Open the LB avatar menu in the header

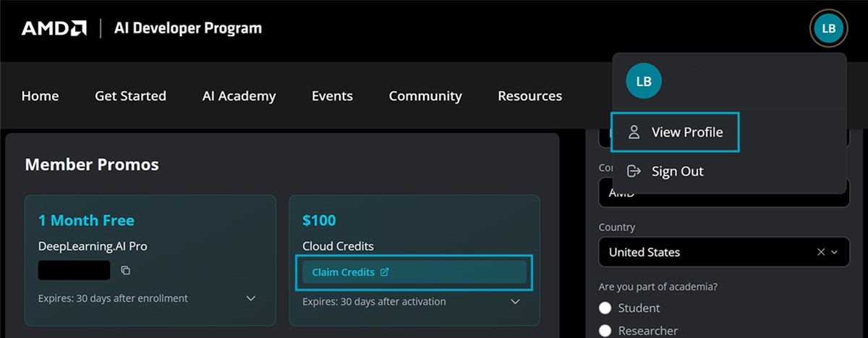(x=828, y=29)
